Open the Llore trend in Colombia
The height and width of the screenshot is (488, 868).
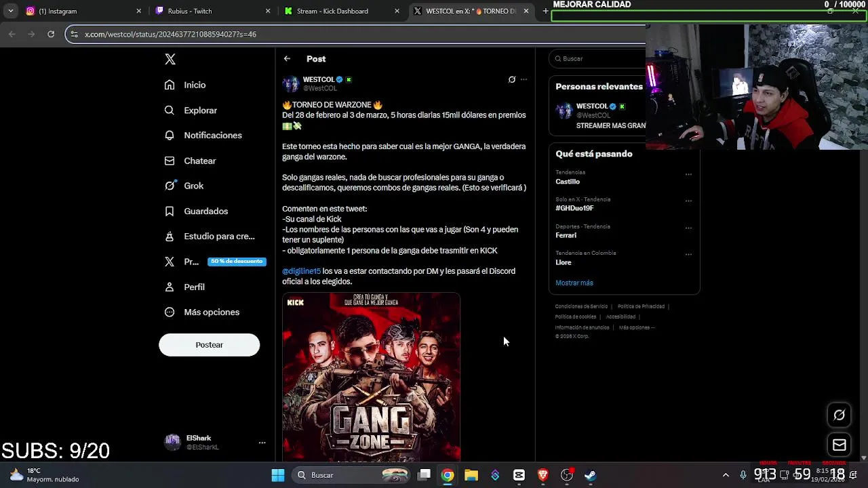(564, 262)
